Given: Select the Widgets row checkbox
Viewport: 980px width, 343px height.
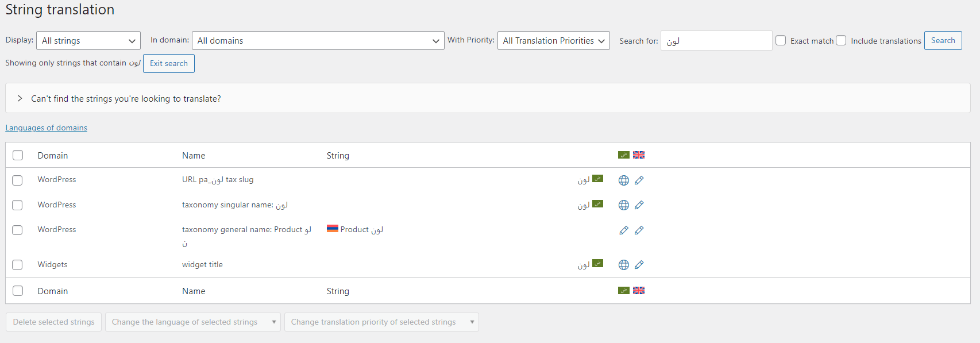Looking at the screenshot, I should [17, 265].
